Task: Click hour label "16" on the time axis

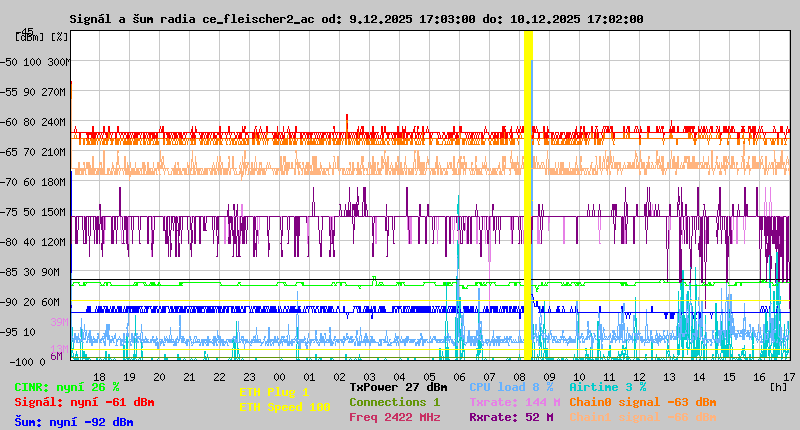Action: (760, 377)
